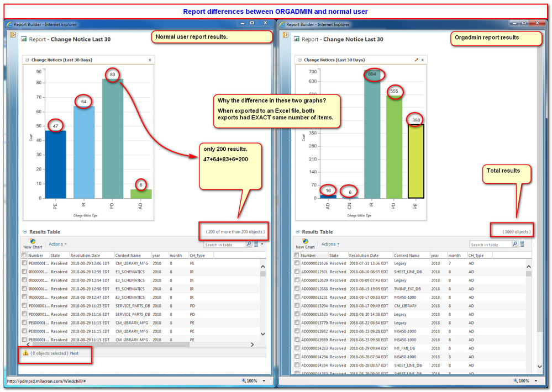Edit the right Change Notices chart with pencil
Screen dimensions: 552x392
416,60
